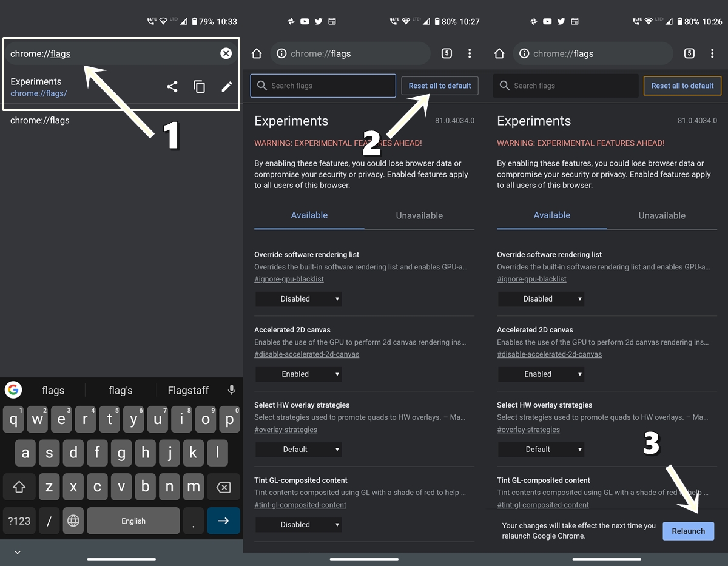Choose the "flag's" keyboard suggestion

(121, 390)
